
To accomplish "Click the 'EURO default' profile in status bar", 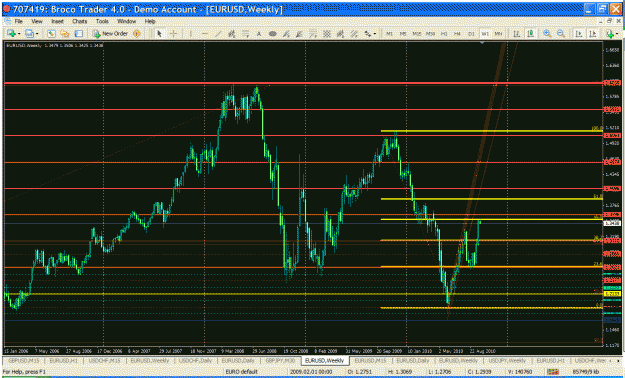I will (242, 372).
